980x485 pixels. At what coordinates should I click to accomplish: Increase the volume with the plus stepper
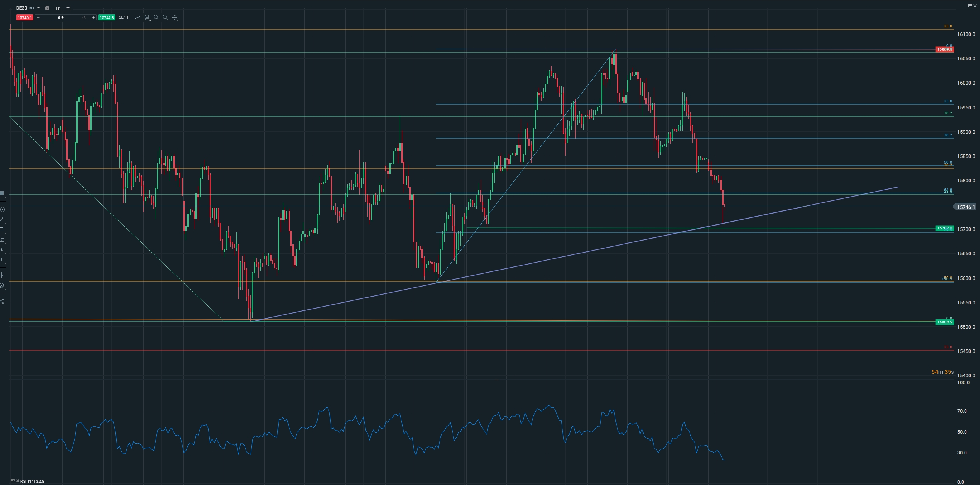pos(93,17)
